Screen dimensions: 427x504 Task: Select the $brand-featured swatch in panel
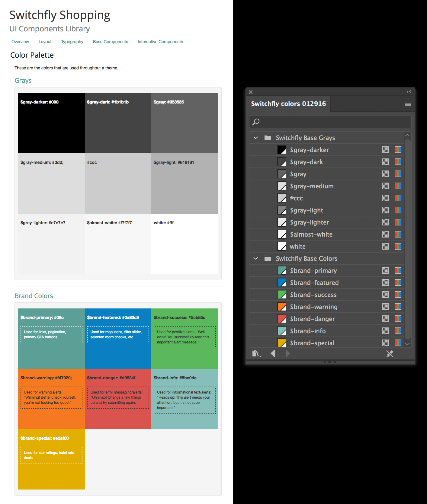tap(282, 282)
